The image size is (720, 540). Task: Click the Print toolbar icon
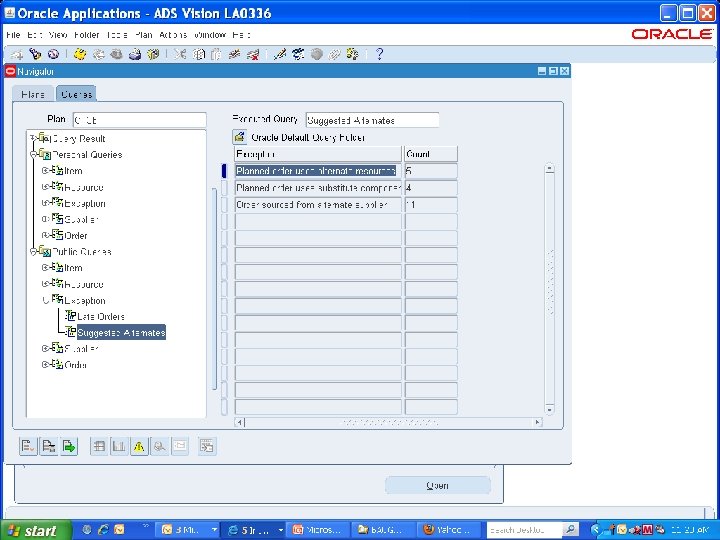pos(135,54)
